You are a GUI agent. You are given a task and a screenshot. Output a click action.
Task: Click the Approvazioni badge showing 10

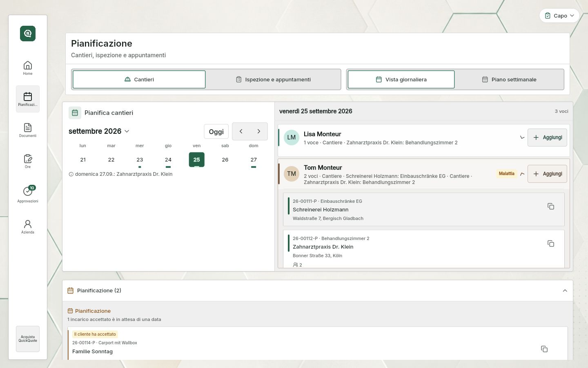(x=32, y=188)
